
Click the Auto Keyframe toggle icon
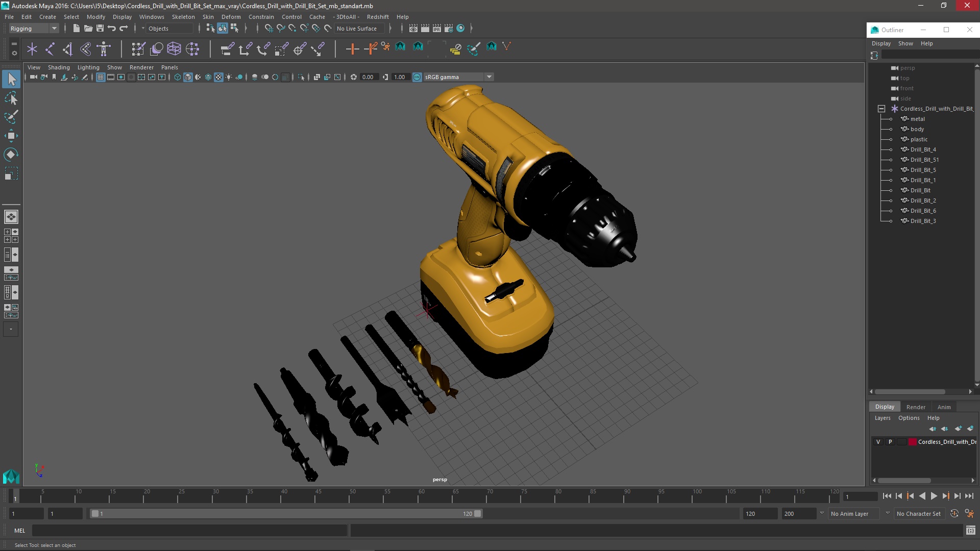(x=954, y=514)
